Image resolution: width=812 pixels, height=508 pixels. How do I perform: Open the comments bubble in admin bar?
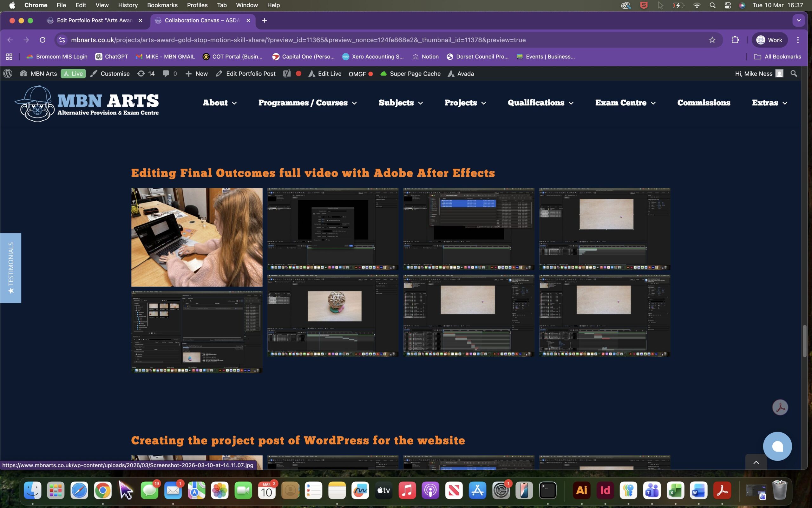pyautogui.click(x=170, y=74)
